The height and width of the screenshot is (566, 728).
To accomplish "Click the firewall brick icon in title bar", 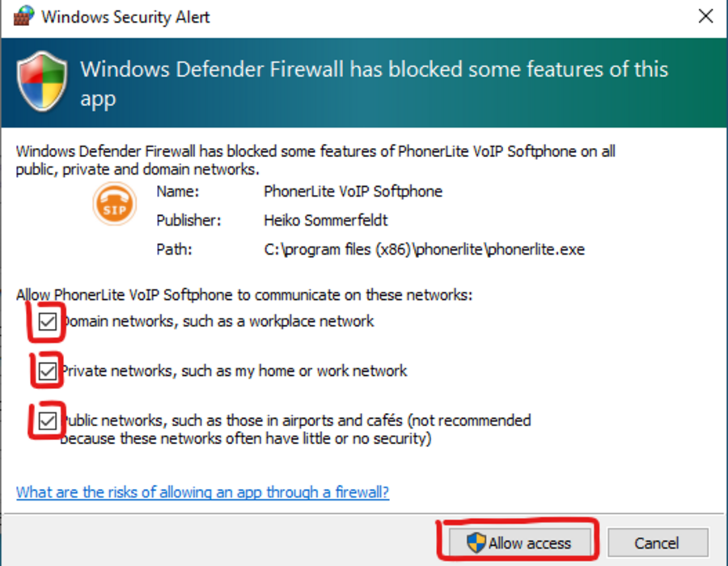I will pos(23,16).
